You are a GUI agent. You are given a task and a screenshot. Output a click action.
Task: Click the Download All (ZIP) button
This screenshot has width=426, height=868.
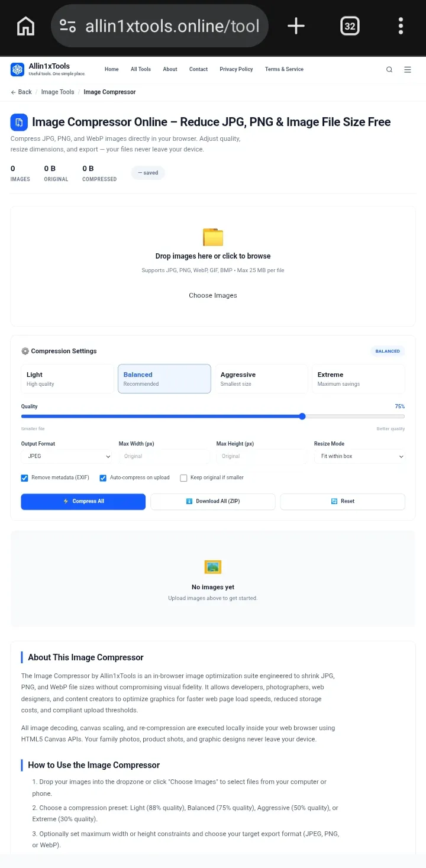point(213,502)
